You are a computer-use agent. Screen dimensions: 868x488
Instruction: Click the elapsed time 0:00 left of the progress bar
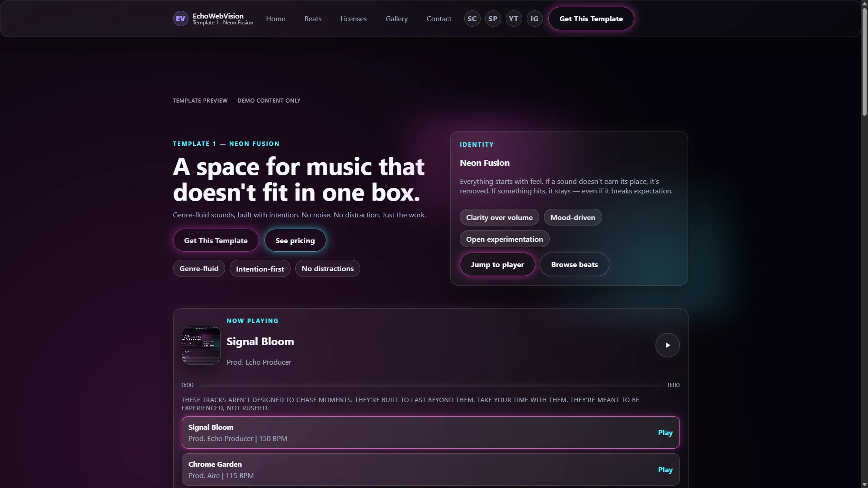[x=187, y=385]
